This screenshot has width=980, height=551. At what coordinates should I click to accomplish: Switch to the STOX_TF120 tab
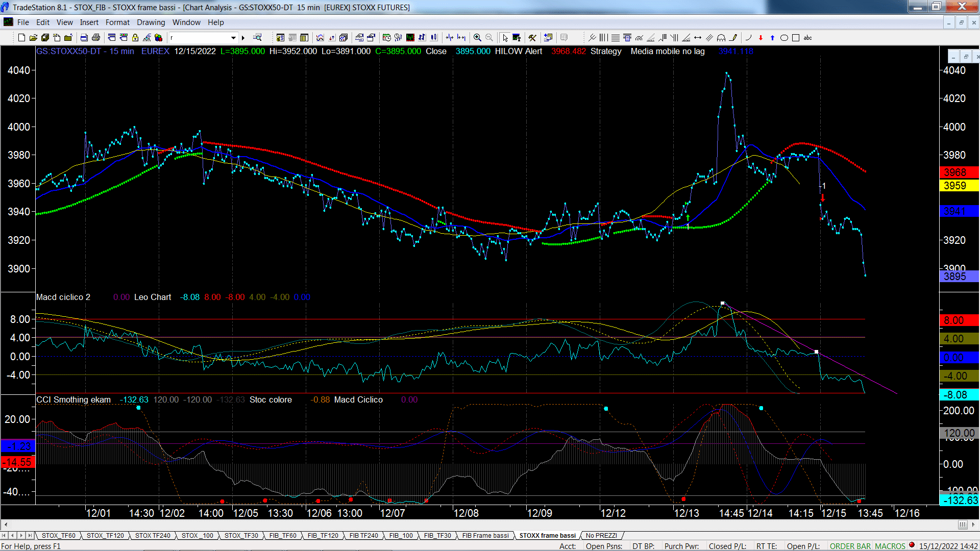[x=105, y=535]
